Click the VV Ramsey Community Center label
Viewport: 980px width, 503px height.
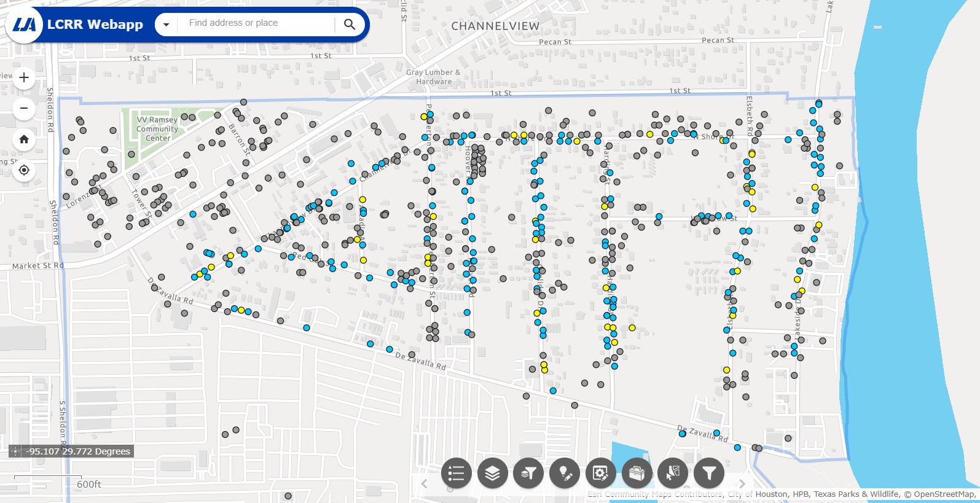point(157,129)
